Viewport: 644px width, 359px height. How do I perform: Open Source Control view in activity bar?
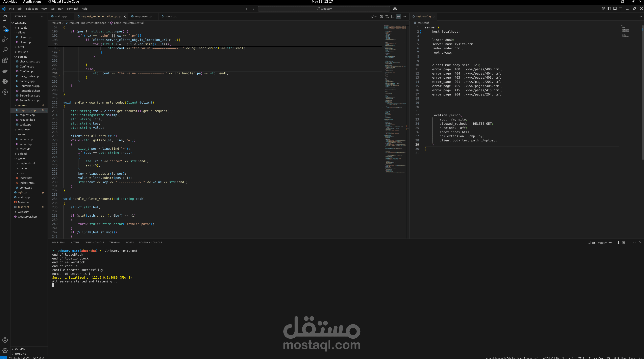[5, 29]
